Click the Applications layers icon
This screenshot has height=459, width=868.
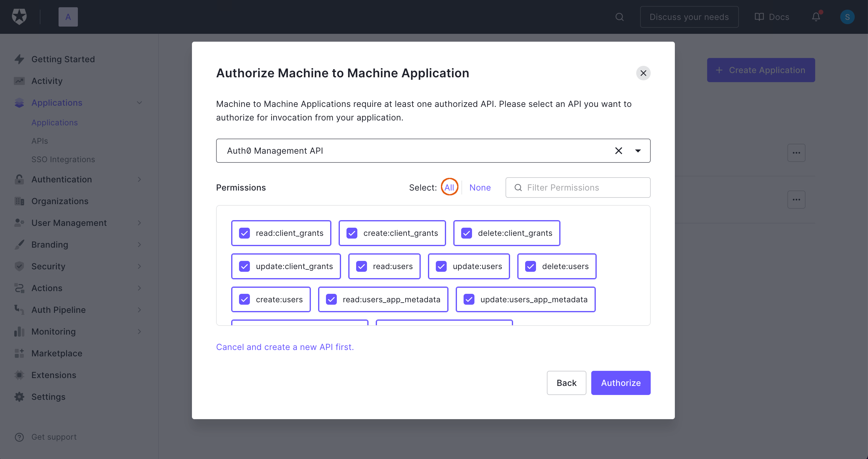click(19, 103)
